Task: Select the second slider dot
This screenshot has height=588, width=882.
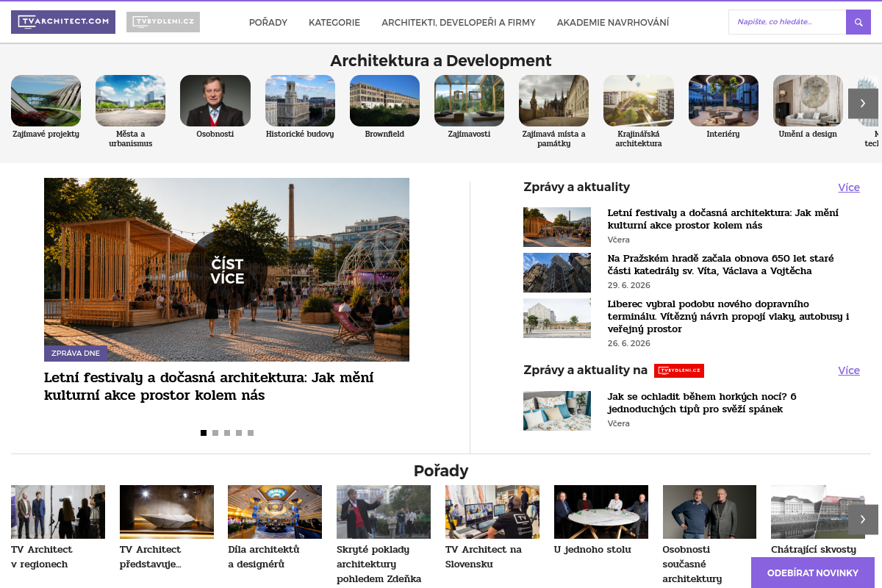Action: (215, 433)
